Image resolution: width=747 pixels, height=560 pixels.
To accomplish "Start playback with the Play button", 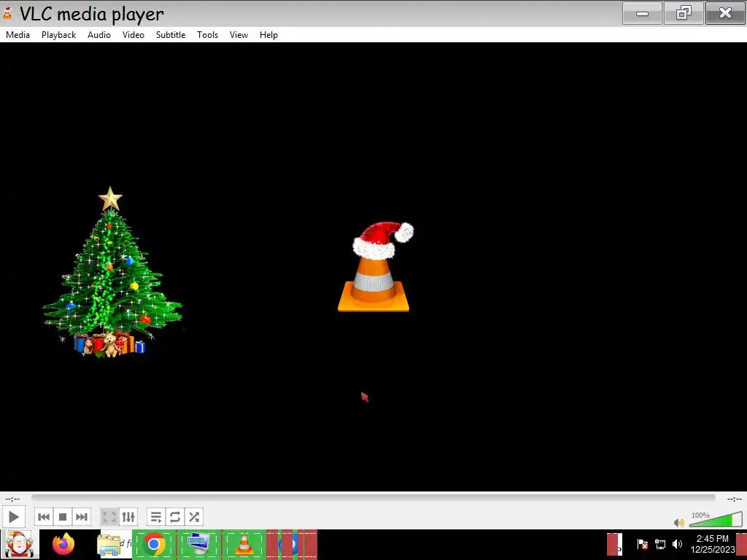I will pos(13,517).
